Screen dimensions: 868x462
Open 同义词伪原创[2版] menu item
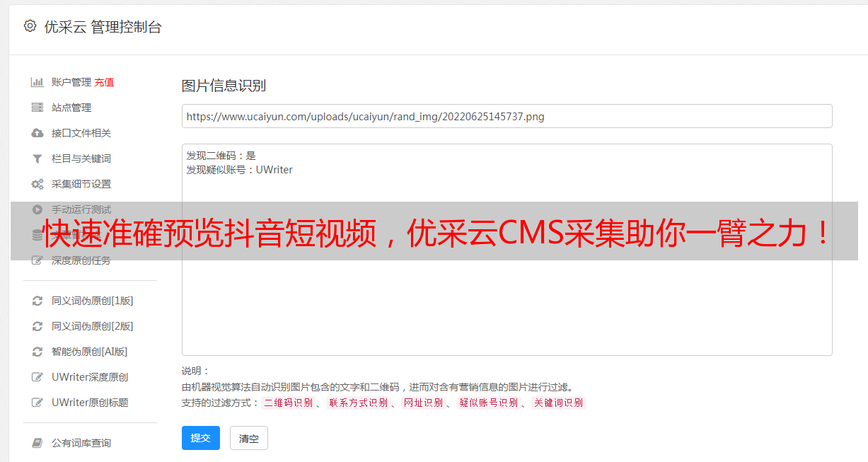(x=92, y=326)
